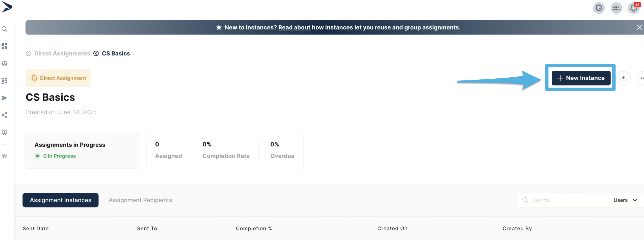Open the Read about link in banner
The width and height of the screenshot is (644, 240).
294,27
